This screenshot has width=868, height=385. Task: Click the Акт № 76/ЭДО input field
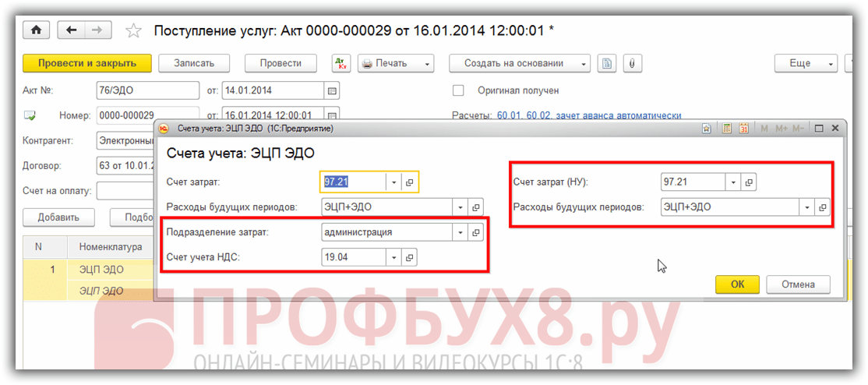[x=147, y=90]
